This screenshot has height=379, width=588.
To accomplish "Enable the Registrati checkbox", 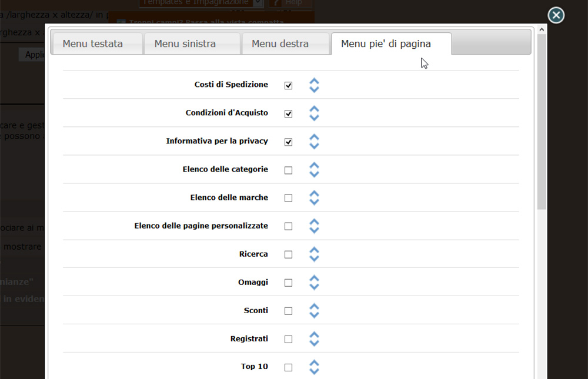I will pos(288,339).
